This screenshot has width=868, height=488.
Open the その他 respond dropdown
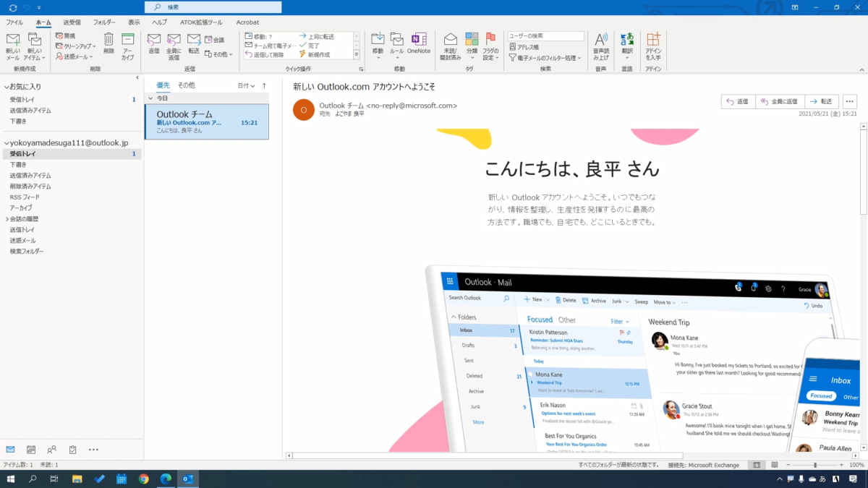tap(217, 54)
